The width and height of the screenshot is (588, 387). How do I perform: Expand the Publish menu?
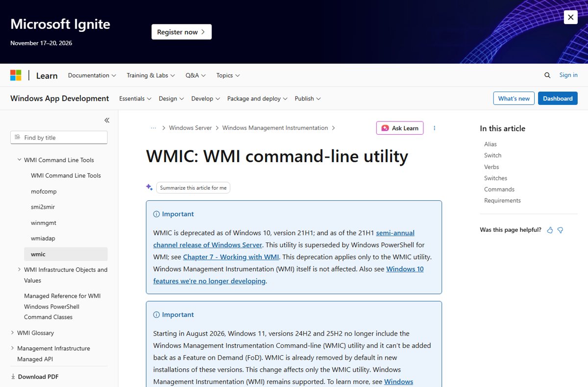(x=308, y=98)
